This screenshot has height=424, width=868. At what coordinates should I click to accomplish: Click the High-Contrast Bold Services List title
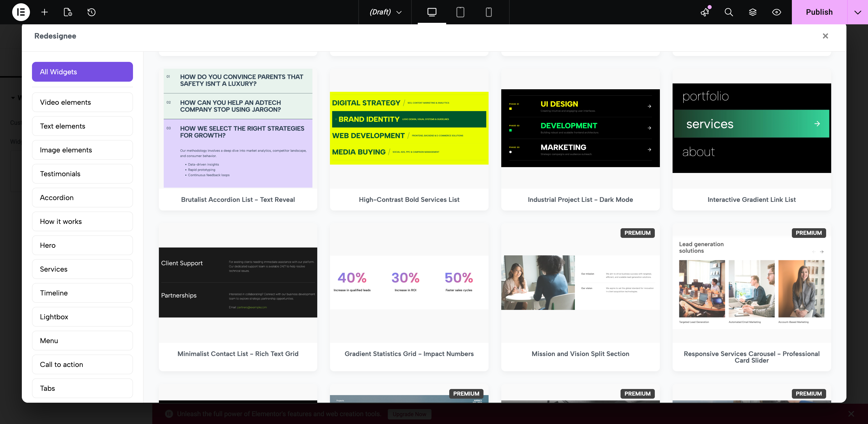(x=409, y=200)
